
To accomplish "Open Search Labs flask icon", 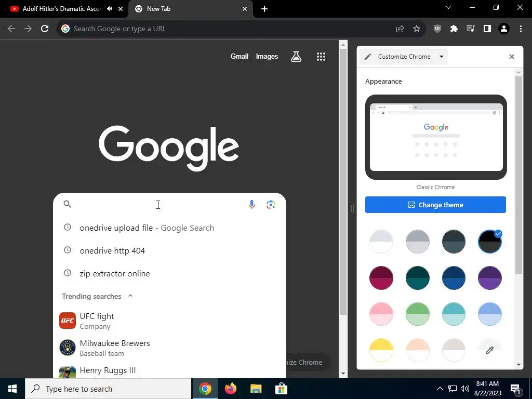I will coord(296,57).
